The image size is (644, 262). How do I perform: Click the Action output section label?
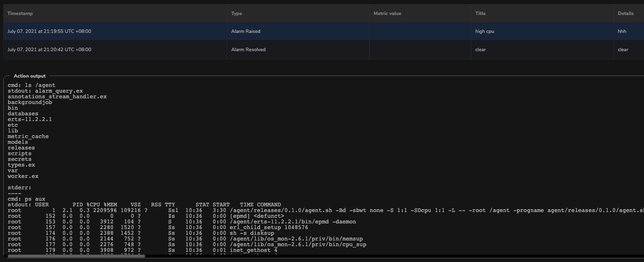(30, 76)
